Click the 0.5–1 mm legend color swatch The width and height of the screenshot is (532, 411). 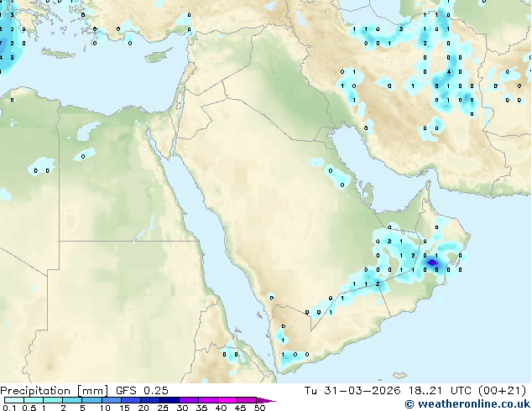pos(34,400)
